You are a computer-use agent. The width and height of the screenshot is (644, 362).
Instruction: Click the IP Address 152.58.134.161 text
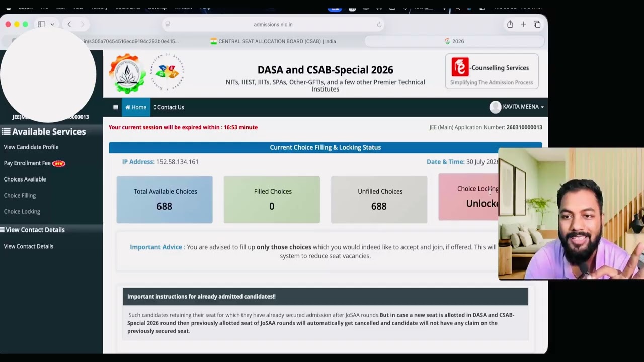[x=160, y=162]
